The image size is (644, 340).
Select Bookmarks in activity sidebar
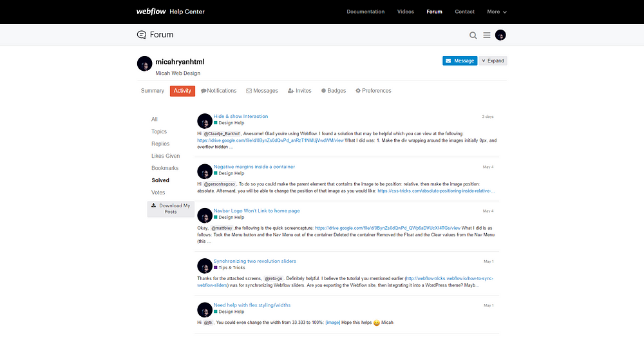[165, 168]
